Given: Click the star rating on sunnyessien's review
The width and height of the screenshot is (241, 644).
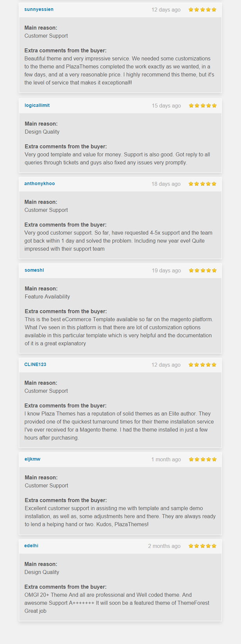Looking at the screenshot, I should pyautogui.click(x=203, y=9).
